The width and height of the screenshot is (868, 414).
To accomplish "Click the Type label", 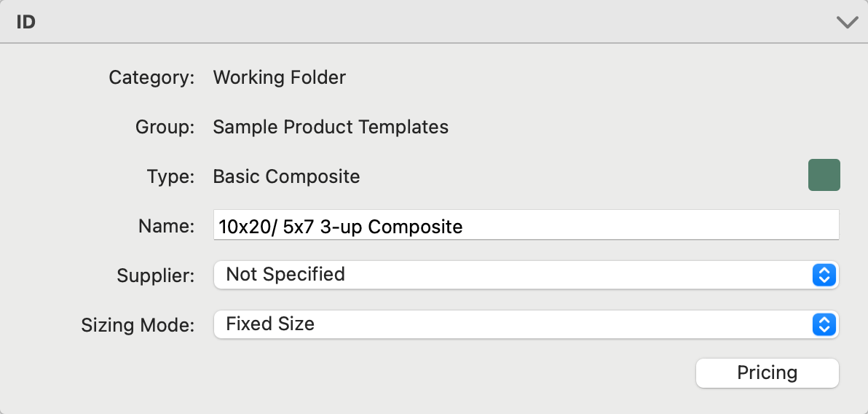I will 170,176.
